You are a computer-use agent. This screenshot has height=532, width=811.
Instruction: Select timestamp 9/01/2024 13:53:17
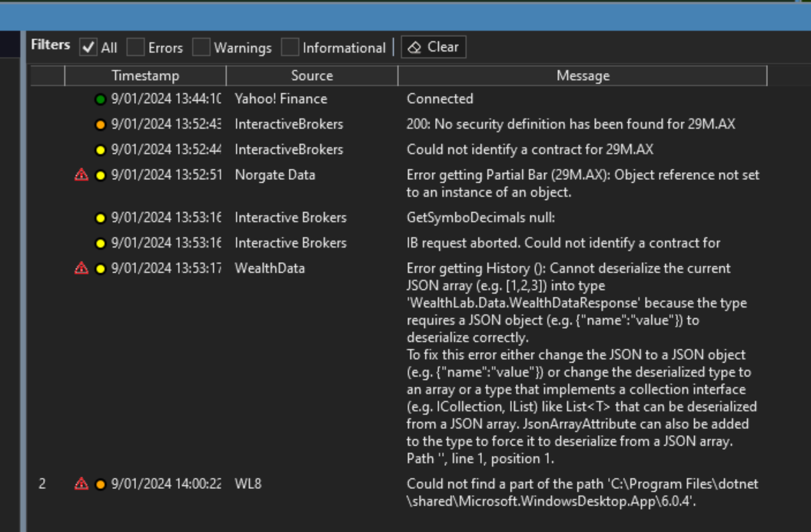tap(166, 268)
